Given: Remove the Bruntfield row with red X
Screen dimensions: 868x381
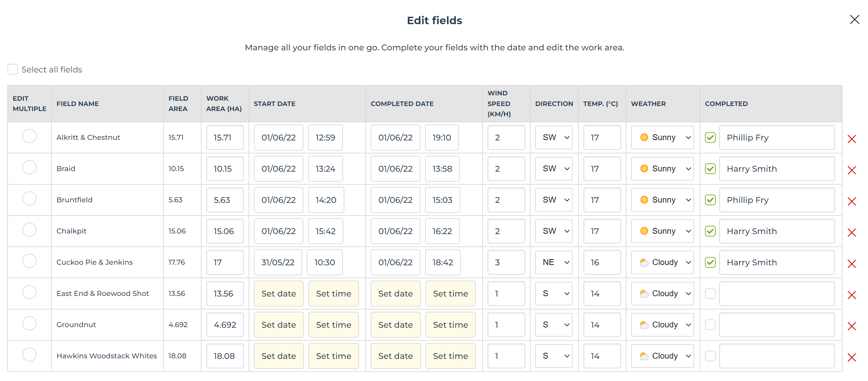Looking at the screenshot, I should coord(852,201).
